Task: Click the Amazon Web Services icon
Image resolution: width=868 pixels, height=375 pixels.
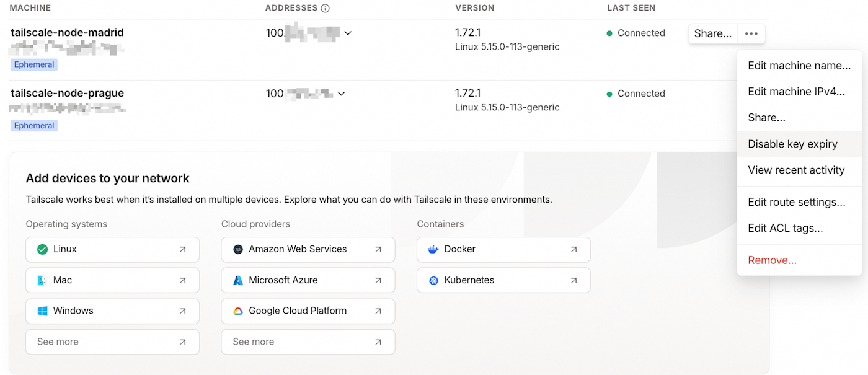Action: (238, 249)
